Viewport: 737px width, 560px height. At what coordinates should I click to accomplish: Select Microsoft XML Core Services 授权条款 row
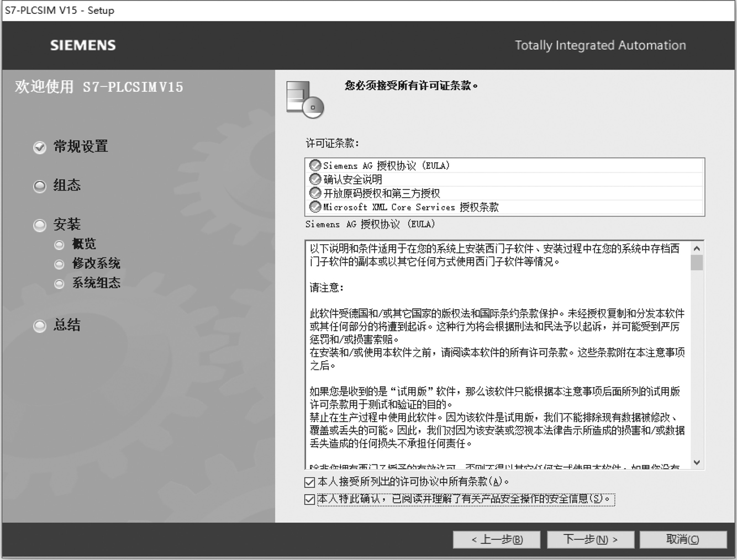click(x=504, y=207)
